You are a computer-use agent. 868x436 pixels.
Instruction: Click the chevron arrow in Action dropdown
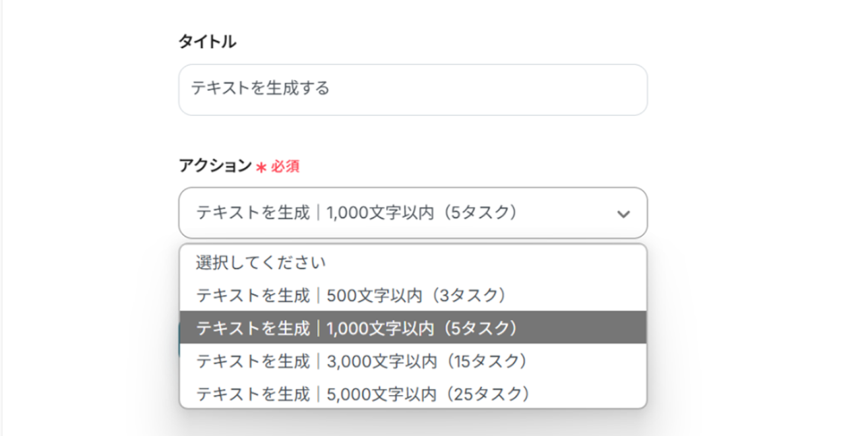623,214
